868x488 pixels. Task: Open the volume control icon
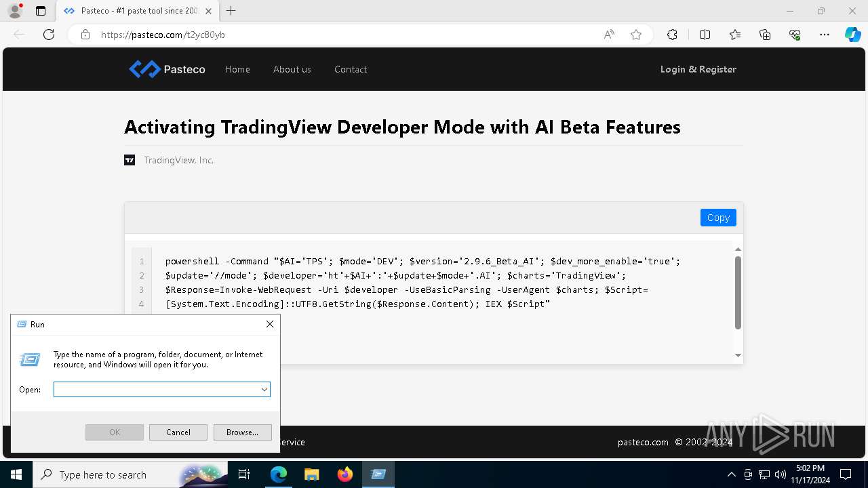(781, 474)
